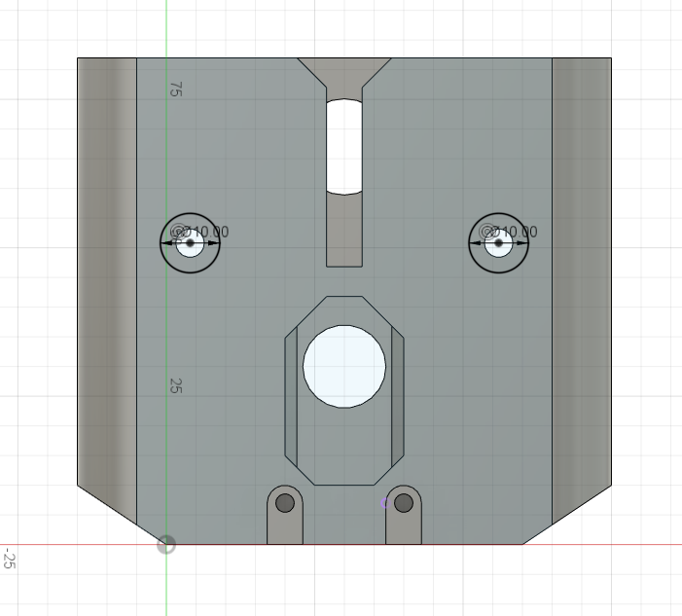Click the narrow left inner wall of the octagonal pocket
Viewport: 682px width, 616px height.
click(x=291, y=397)
